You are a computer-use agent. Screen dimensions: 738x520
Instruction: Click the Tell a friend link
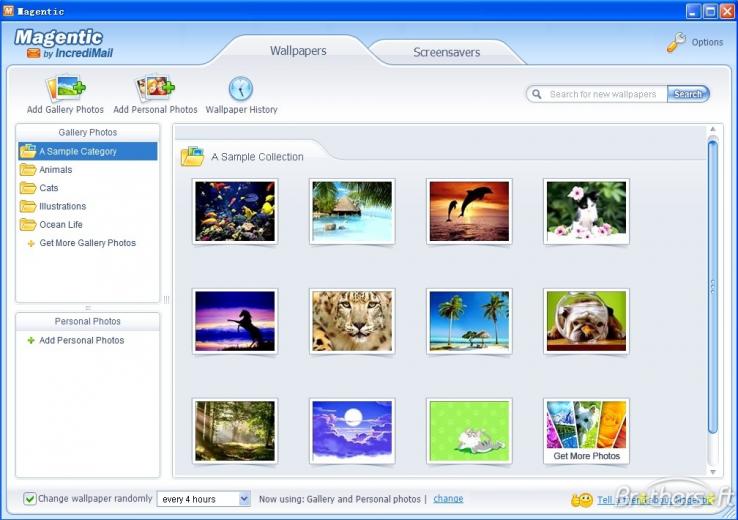655,500
